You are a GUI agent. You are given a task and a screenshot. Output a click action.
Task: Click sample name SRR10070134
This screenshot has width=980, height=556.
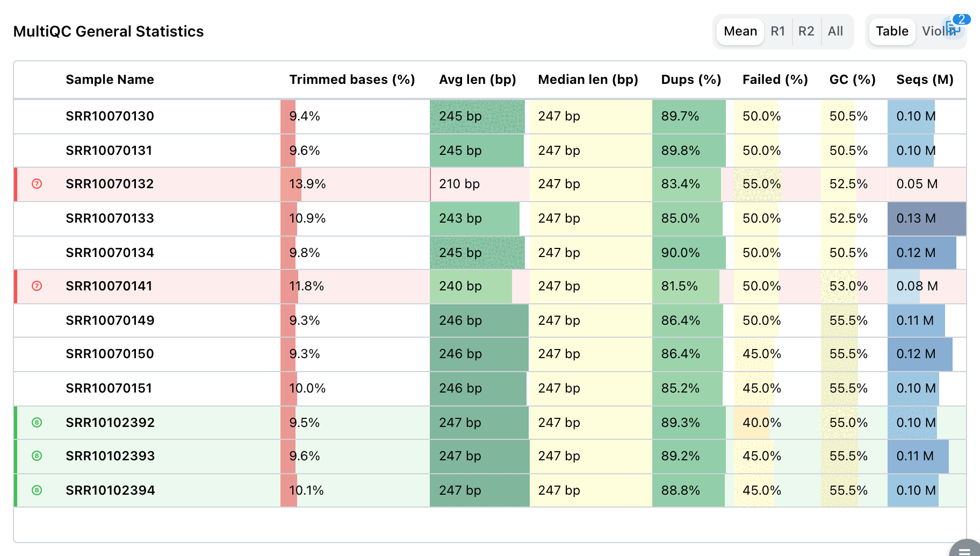[x=110, y=253]
